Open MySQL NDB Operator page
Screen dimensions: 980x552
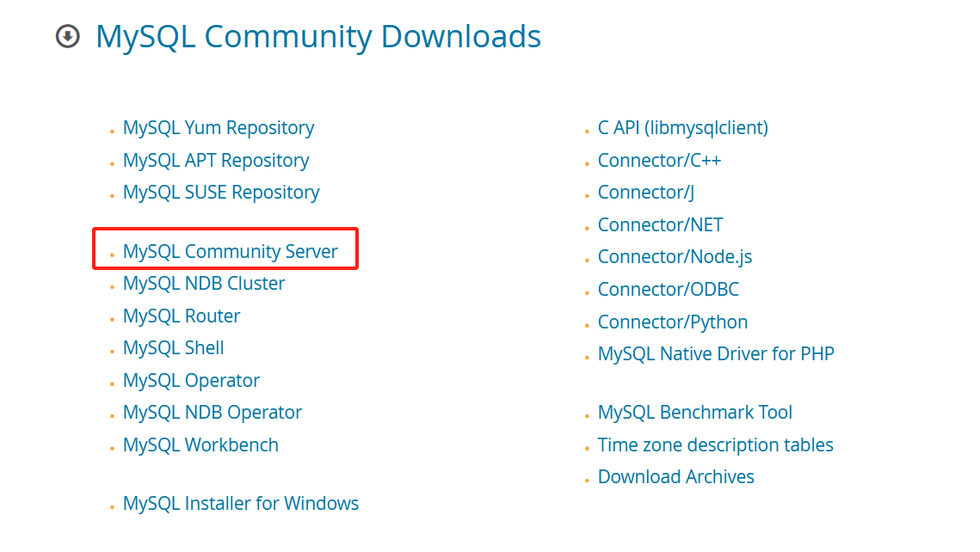pos(213,412)
